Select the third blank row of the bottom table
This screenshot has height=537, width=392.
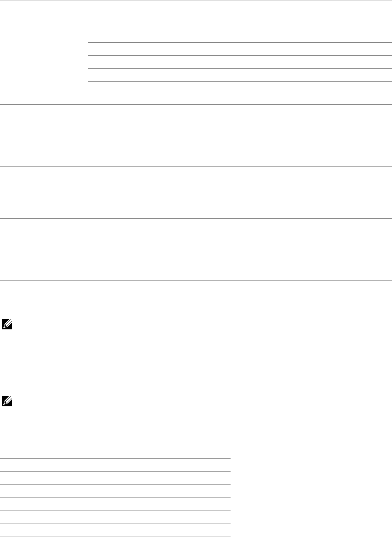pos(115,491)
